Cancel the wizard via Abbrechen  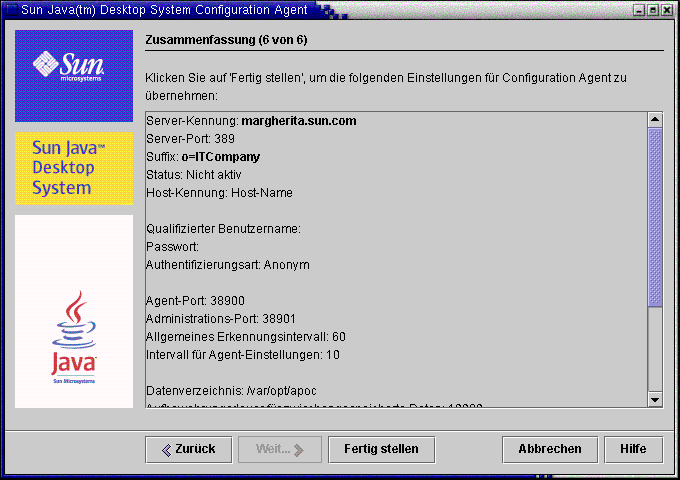pos(550,450)
